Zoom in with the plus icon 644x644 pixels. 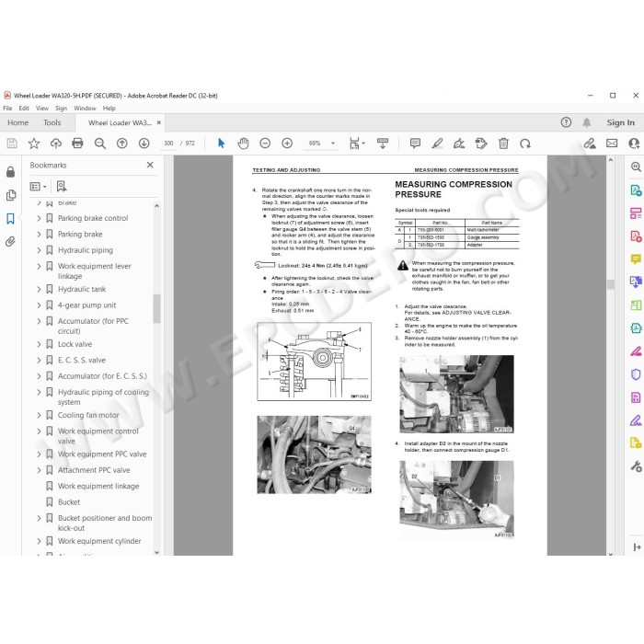[x=287, y=144]
